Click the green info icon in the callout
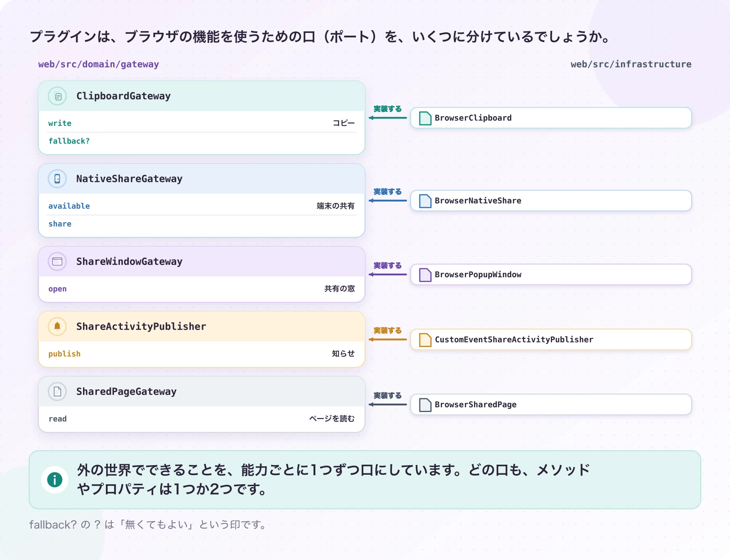 click(55, 480)
